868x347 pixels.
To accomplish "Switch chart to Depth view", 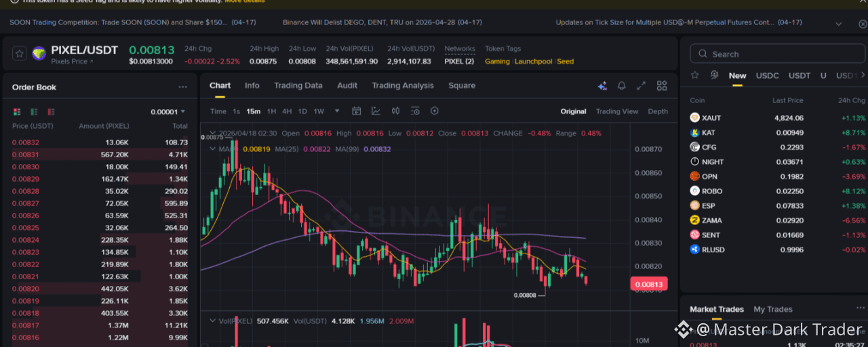I will tap(658, 111).
